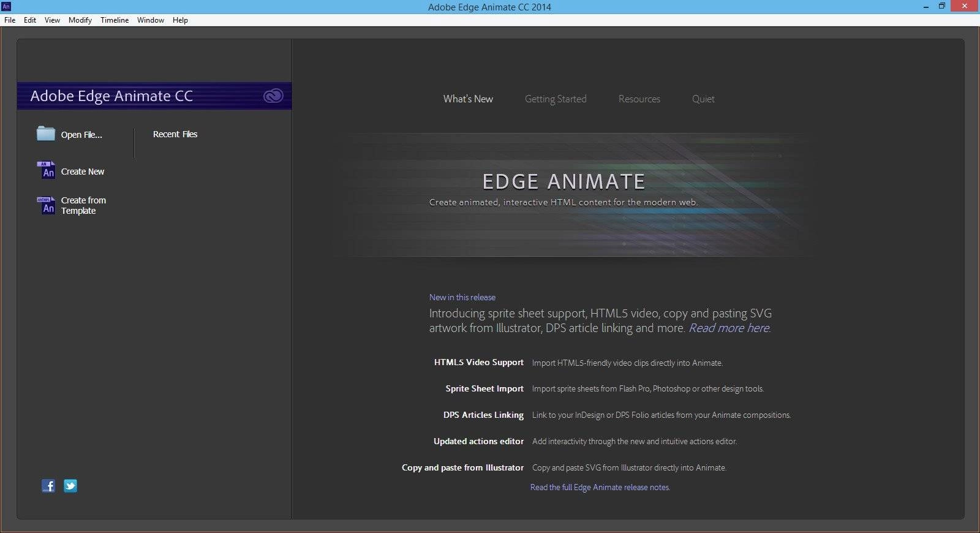Switch to the Quiet tab
This screenshot has width=980, height=533.
click(703, 99)
